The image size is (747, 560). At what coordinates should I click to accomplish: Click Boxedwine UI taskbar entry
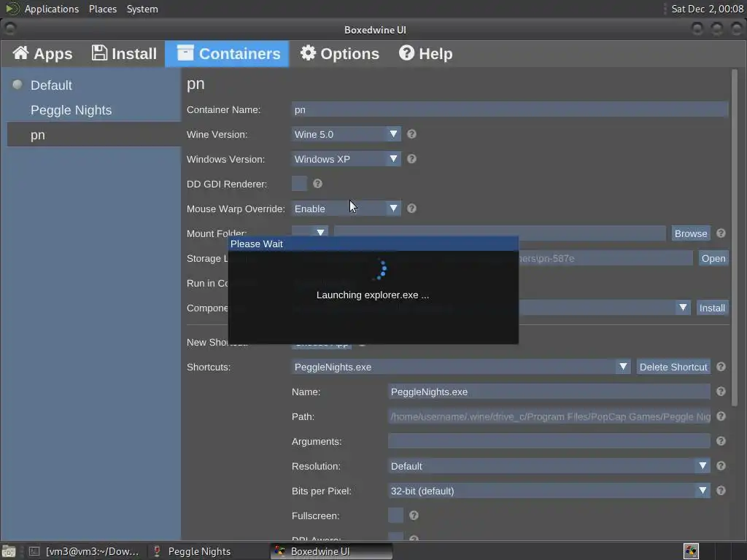[x=332, y=551]
